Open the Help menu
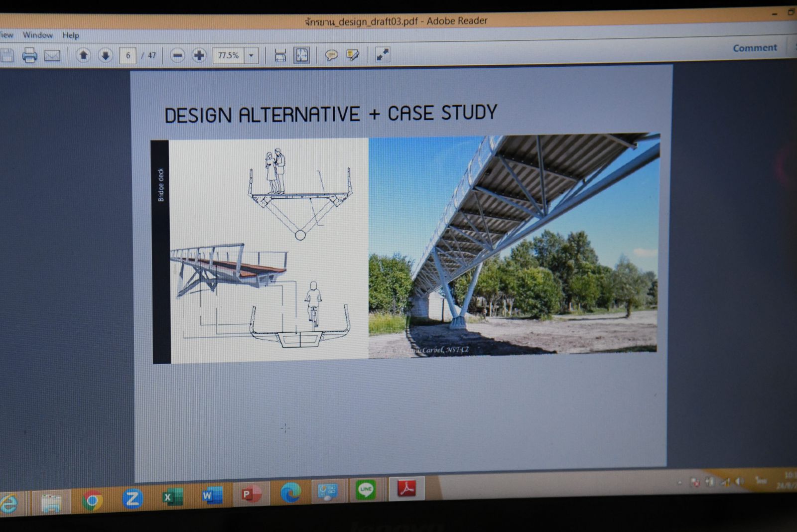 click(x=70, y=35)
